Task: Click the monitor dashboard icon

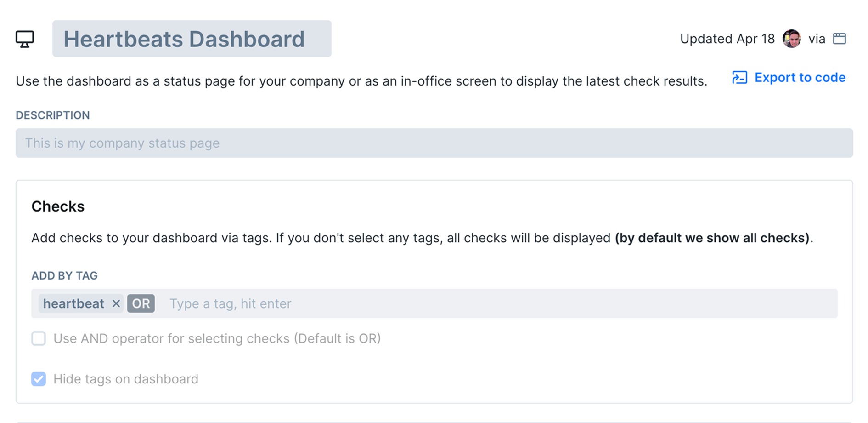Action: coord(25,39)
